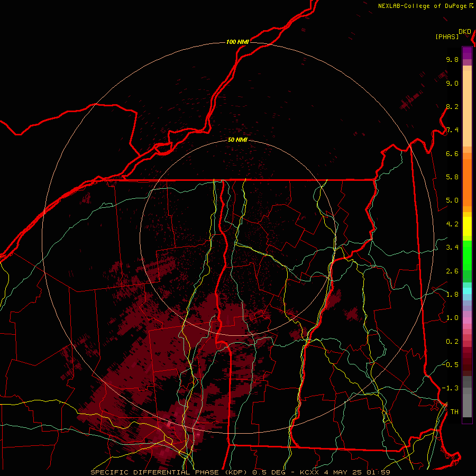The width and height of the screenshot is (476, 476).
Task: Pick the purple band atop the color scale
Action: [467, 53]
